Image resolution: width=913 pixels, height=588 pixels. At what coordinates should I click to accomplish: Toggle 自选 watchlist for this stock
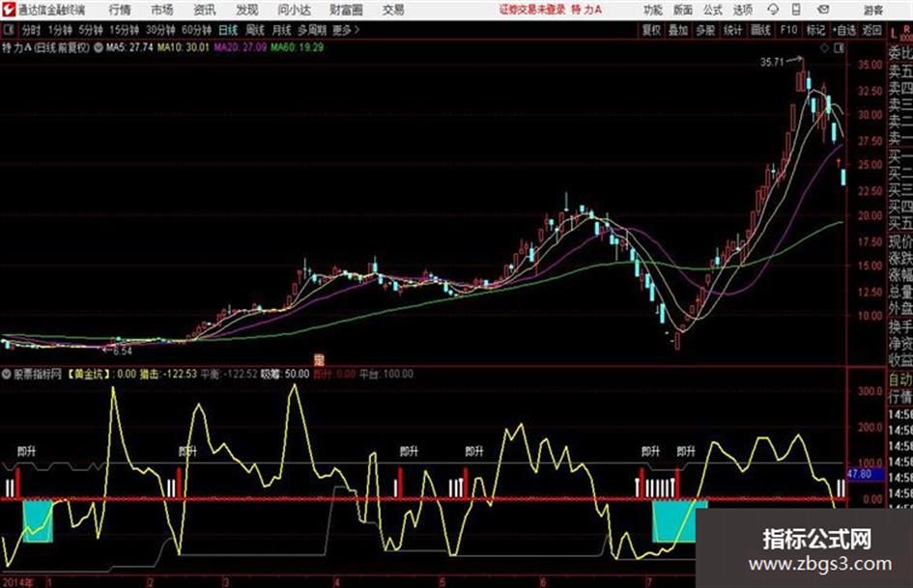point(843,30)
